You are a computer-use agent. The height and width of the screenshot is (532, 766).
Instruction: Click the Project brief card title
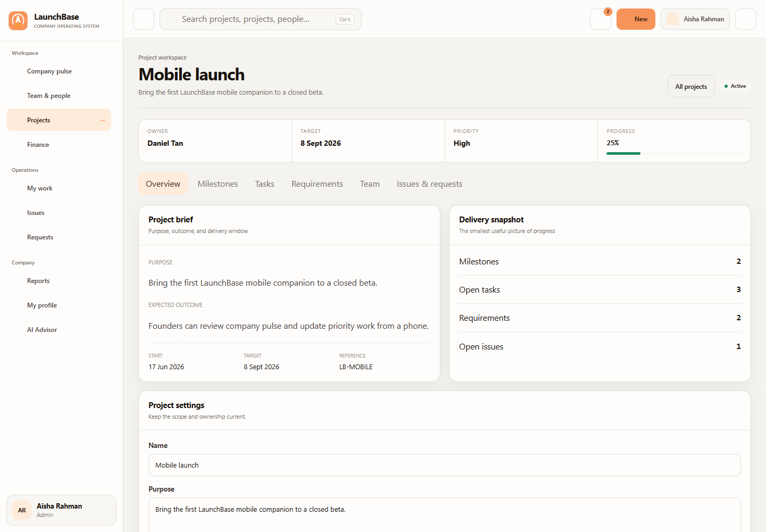(171, 220)
